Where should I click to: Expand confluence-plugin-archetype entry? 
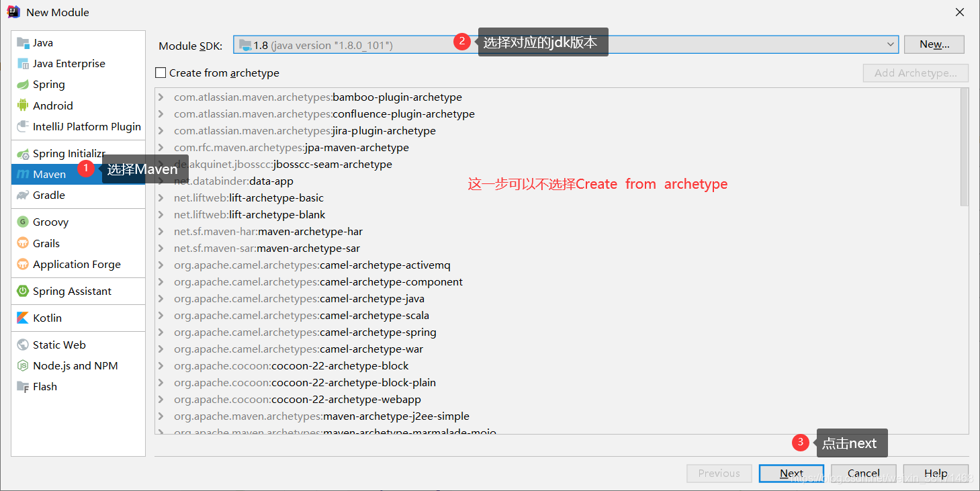pyautogui.click(x=161, y=114)
